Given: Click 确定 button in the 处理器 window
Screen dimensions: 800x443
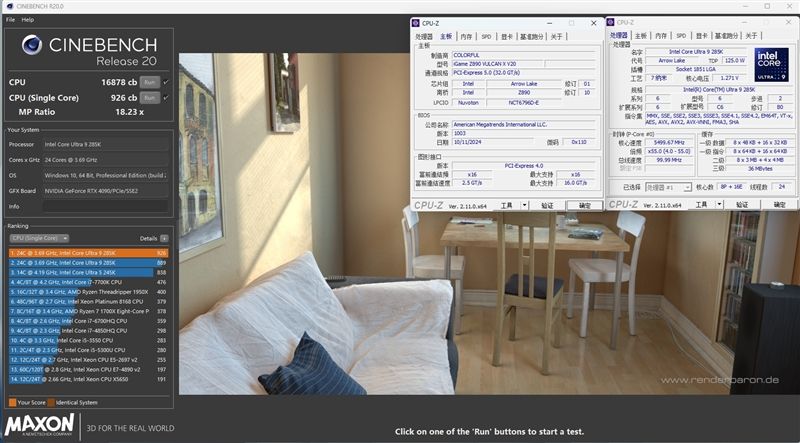Looking at the screenshot, I should click(779, 204).
